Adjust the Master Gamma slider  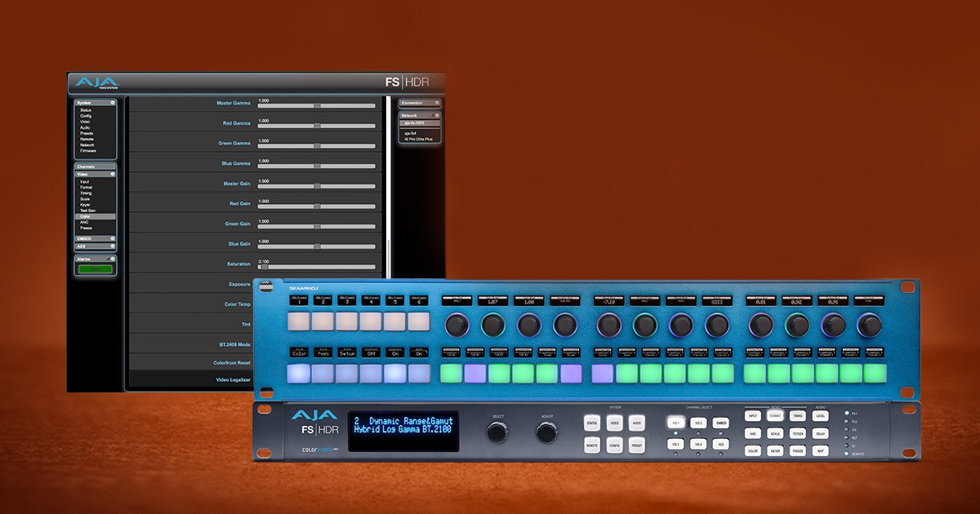pos(317,106)
